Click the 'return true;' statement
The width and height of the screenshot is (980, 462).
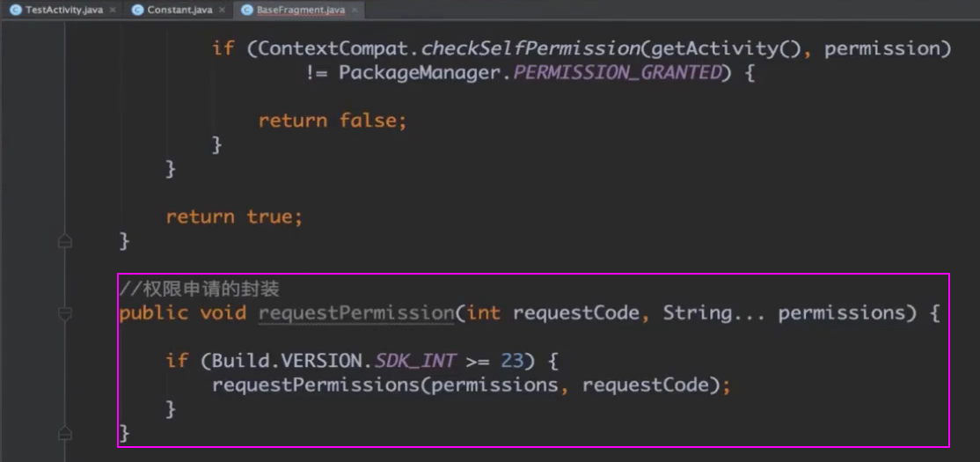coord(234,216)
